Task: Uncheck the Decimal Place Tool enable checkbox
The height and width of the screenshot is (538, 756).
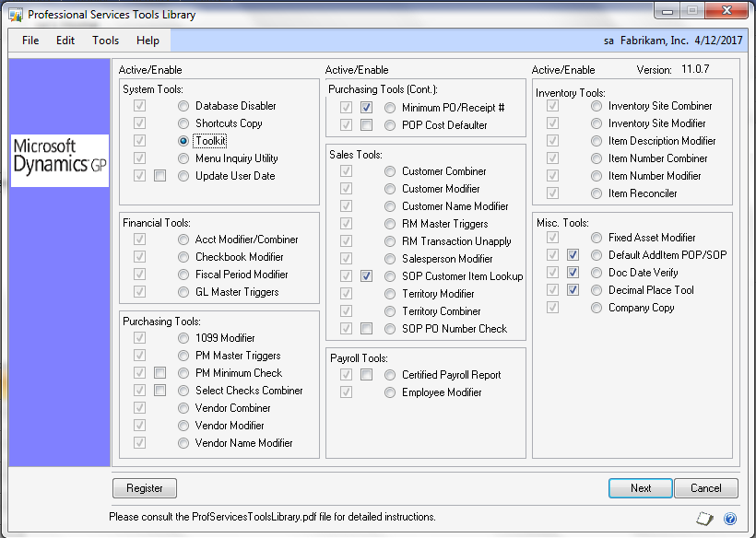Action: (x=573, y=290)
